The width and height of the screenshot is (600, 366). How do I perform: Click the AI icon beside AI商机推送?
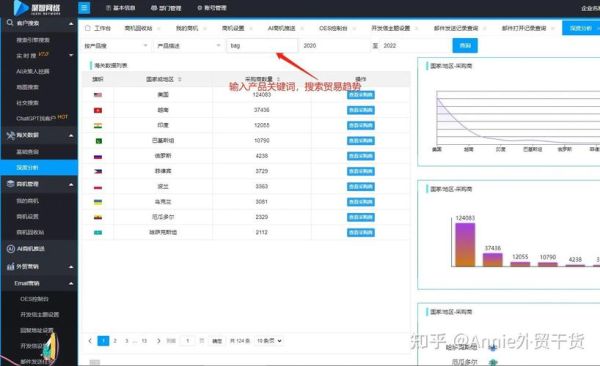coord(11,248)
